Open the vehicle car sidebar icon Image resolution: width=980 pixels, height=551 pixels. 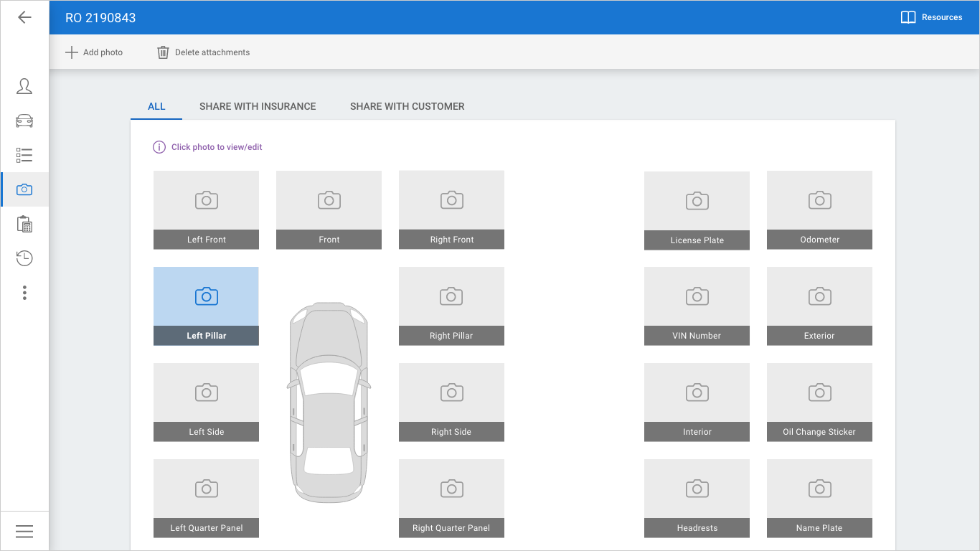point(24,121)
